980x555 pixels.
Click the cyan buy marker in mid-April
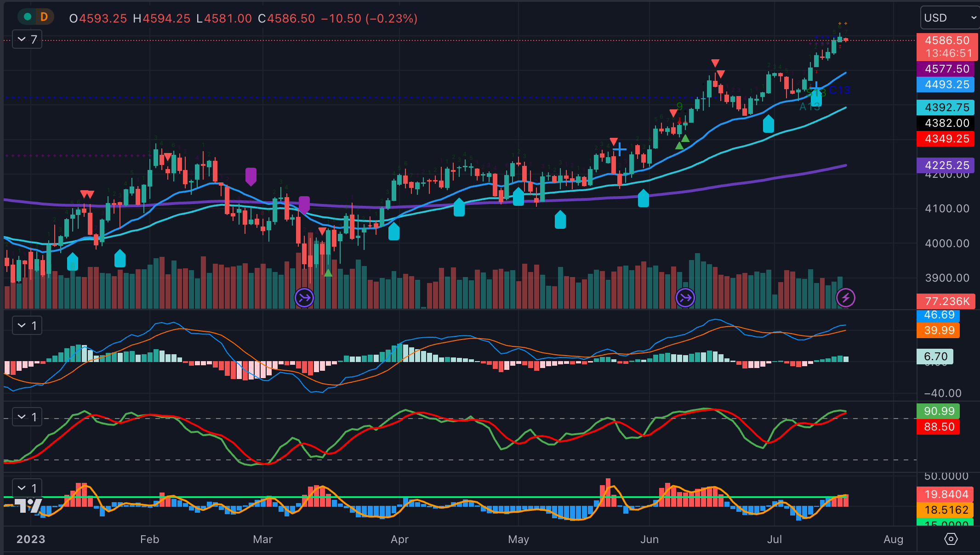[459, 207]
